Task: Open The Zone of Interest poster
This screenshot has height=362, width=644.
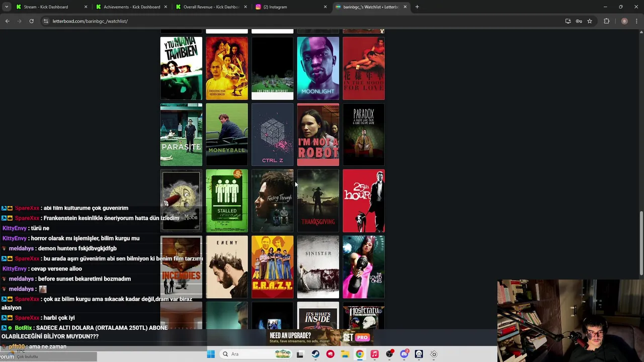Action: 272,68
